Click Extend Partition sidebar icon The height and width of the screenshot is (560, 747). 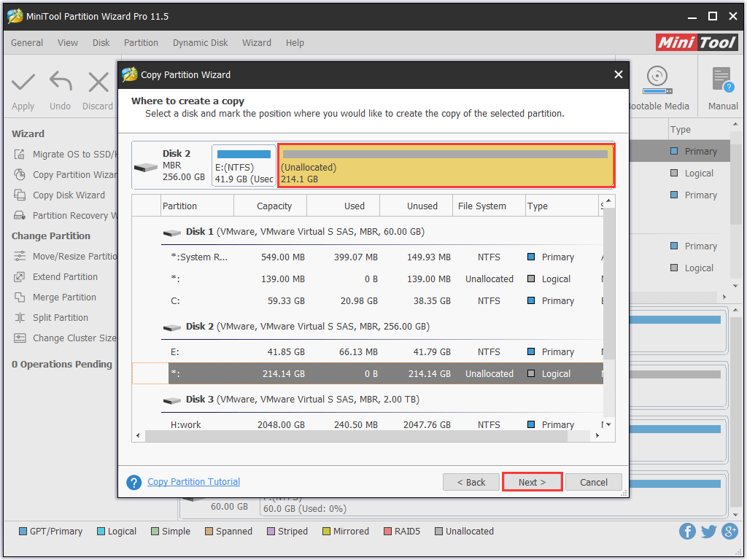click(20, 276)
